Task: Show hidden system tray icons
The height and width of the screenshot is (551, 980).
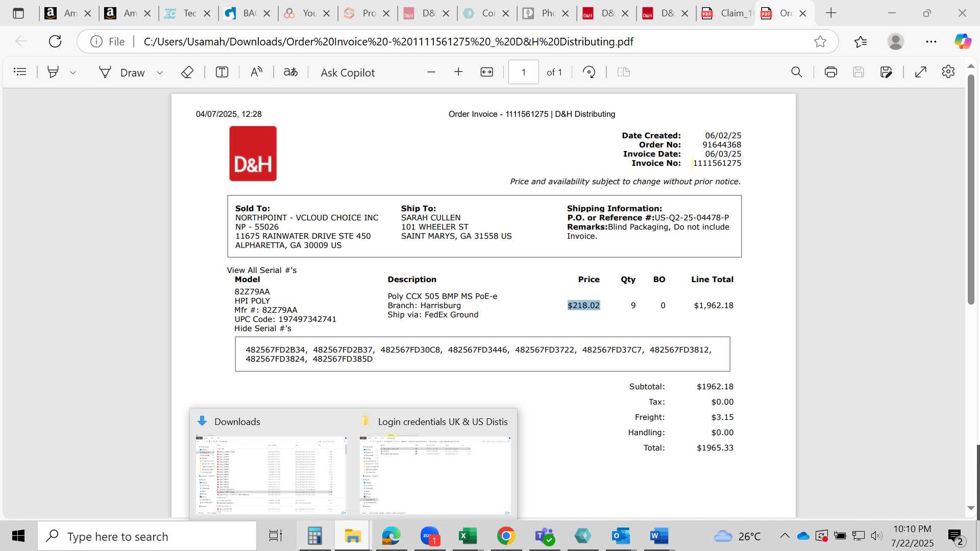Action: [785, 536]
